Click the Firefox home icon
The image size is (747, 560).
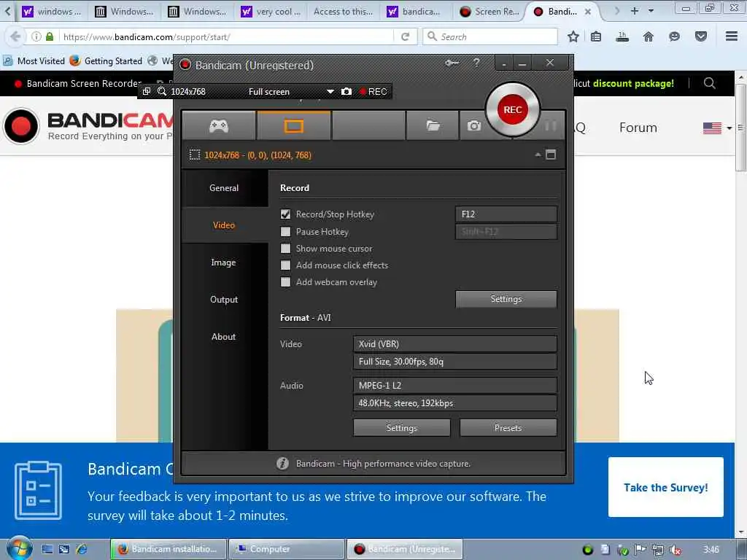pyautogui.click(x=648, y=36)
